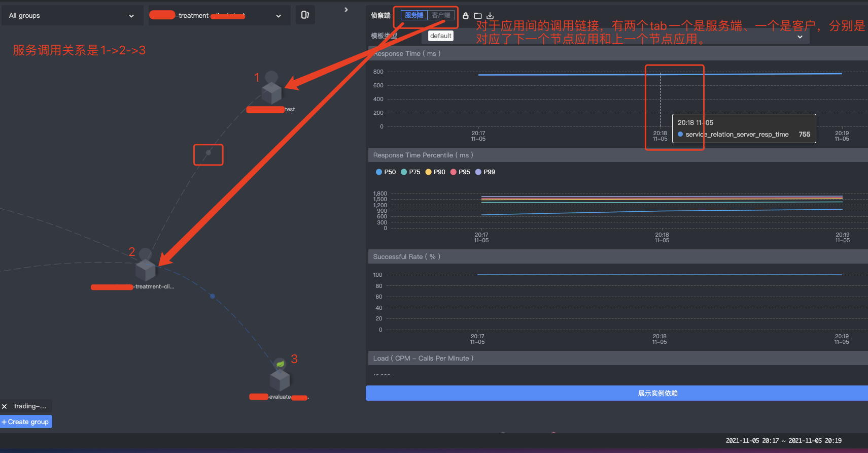Select the service node labeled test
This screenshot has width=868, height=453.
[271, 93]
